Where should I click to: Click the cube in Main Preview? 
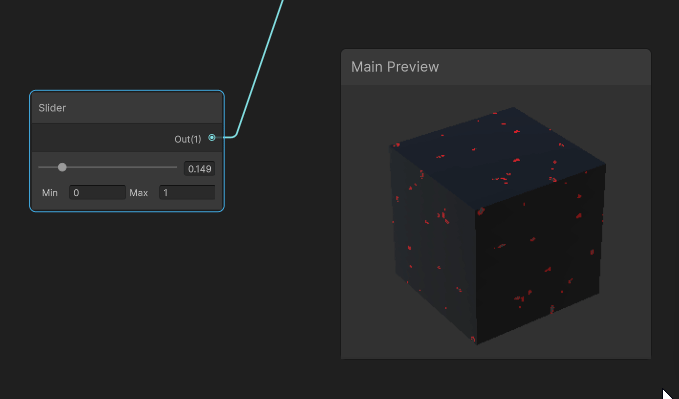point(497,225)
